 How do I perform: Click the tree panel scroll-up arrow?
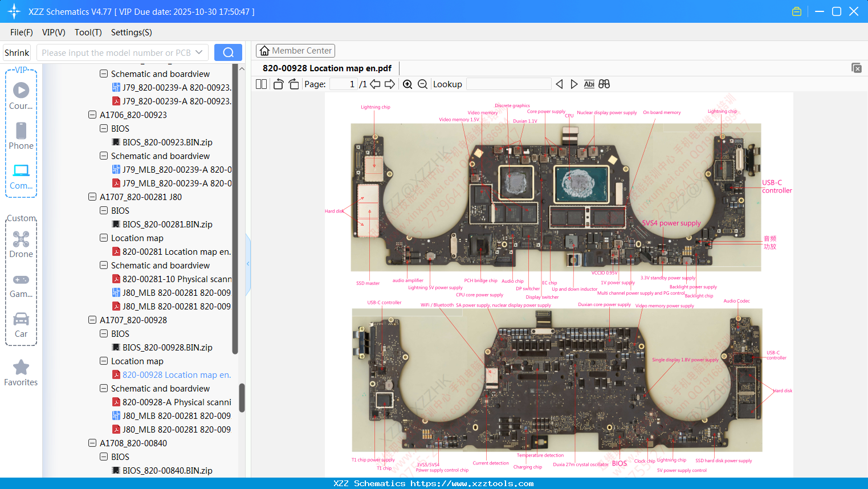[x=242, y=68]
